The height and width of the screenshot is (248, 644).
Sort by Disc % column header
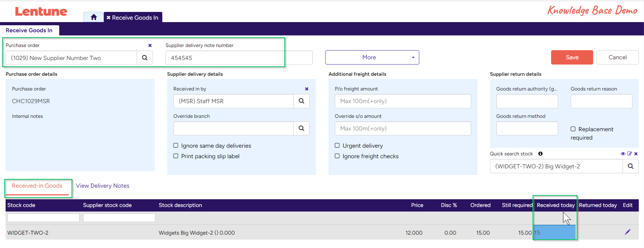tap(449, 205)
